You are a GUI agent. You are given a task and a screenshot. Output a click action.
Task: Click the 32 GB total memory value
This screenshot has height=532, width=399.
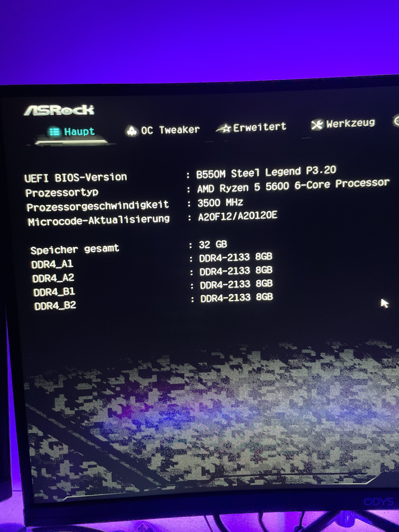coord(213,245)
